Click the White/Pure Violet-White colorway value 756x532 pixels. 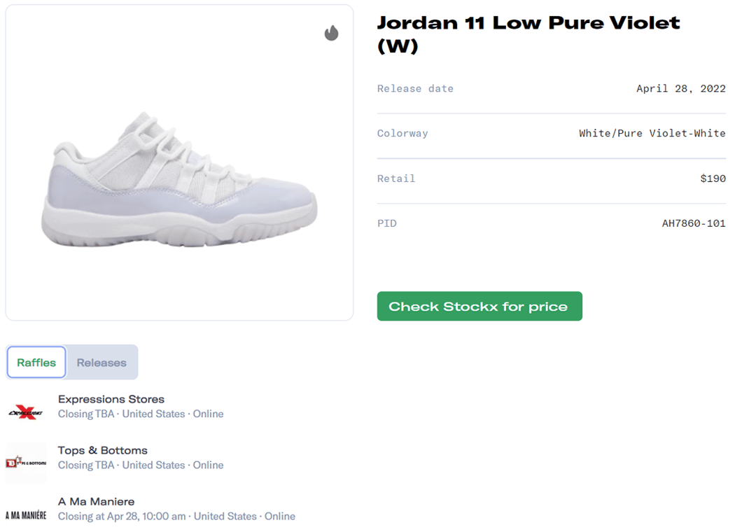[x=652, y=134]
